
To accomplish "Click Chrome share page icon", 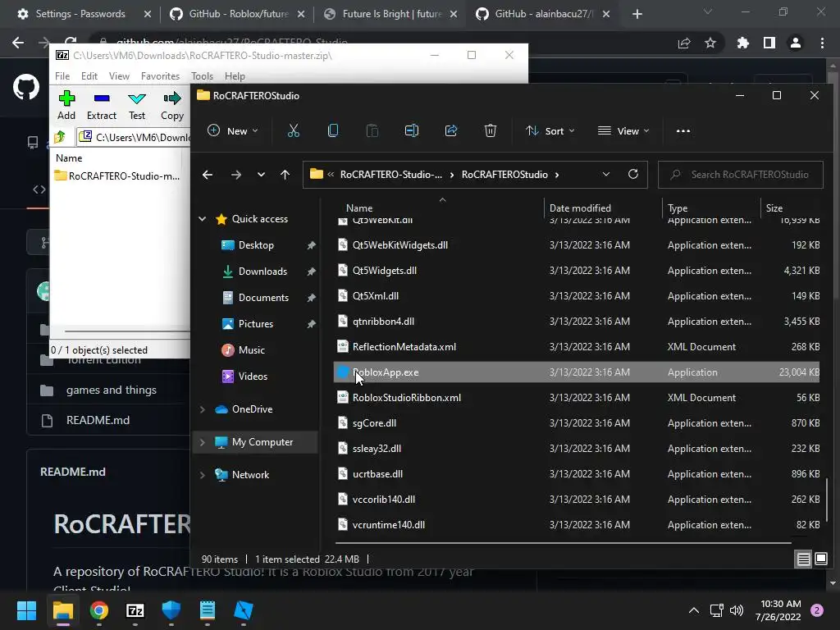I will pos(684,43).
